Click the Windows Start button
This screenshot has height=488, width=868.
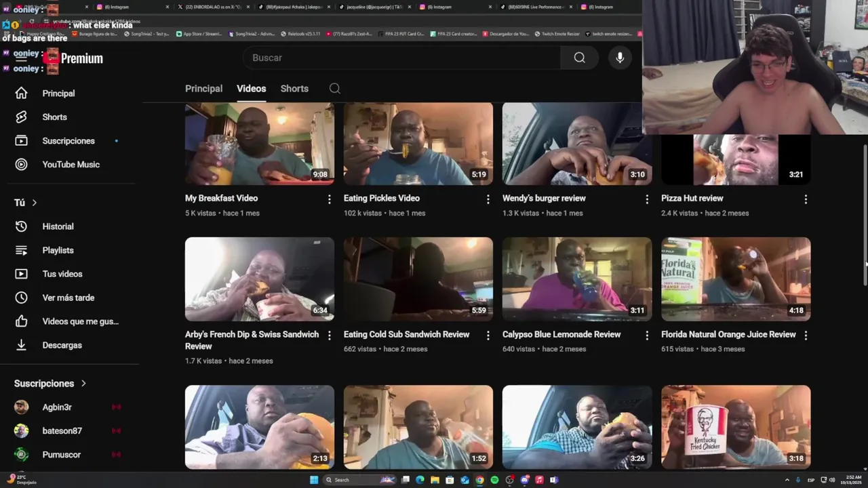point(314,480)
